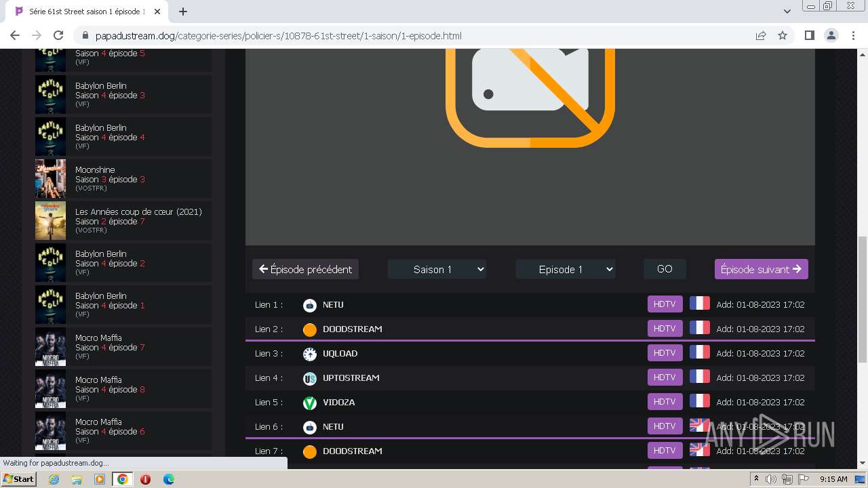This screenshot has width=868, height=488.
Task: Bookmark this page with the star icon
Action: coord(783,35)
